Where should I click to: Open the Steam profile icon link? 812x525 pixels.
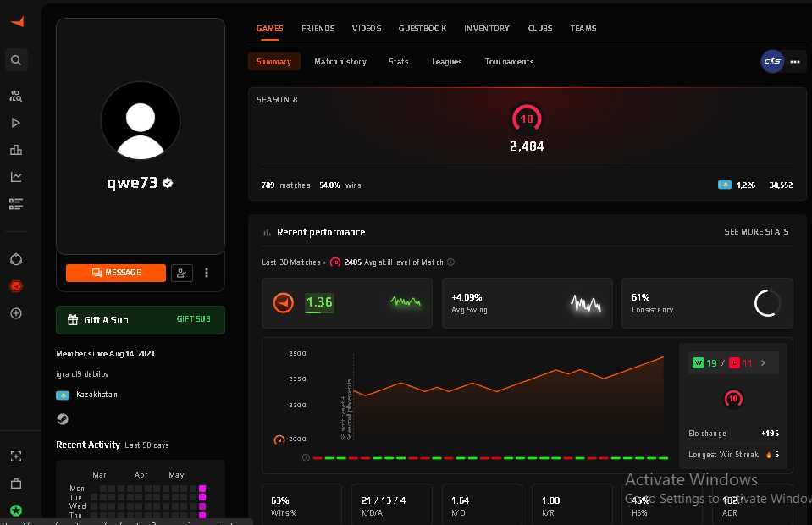[63, 419]
